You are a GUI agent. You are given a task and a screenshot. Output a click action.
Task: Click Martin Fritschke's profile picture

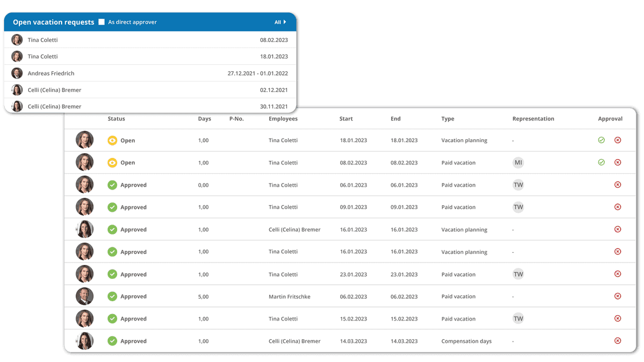coord(84,296)
